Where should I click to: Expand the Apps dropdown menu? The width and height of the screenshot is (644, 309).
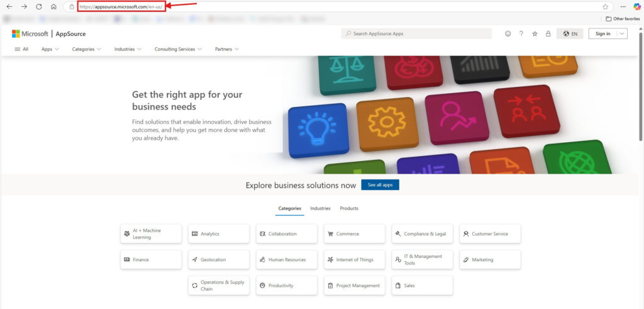pyautogui.click(x=50, y=49)
